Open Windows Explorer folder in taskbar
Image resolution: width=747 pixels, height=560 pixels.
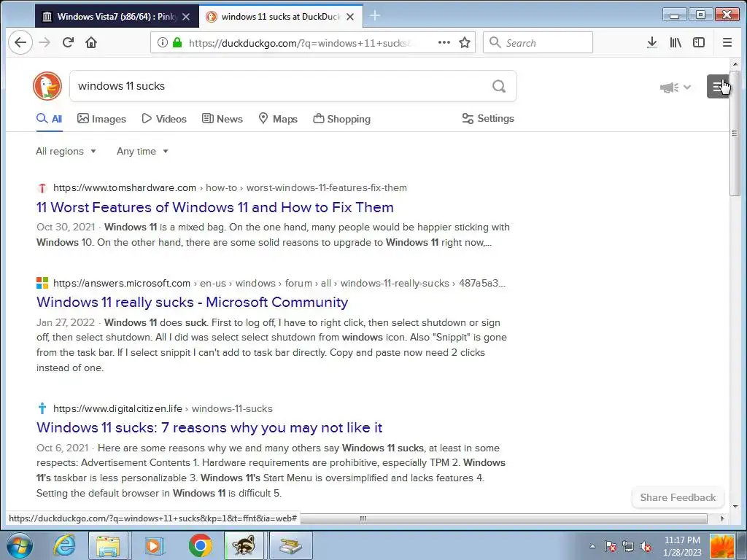tap(108, 545)
